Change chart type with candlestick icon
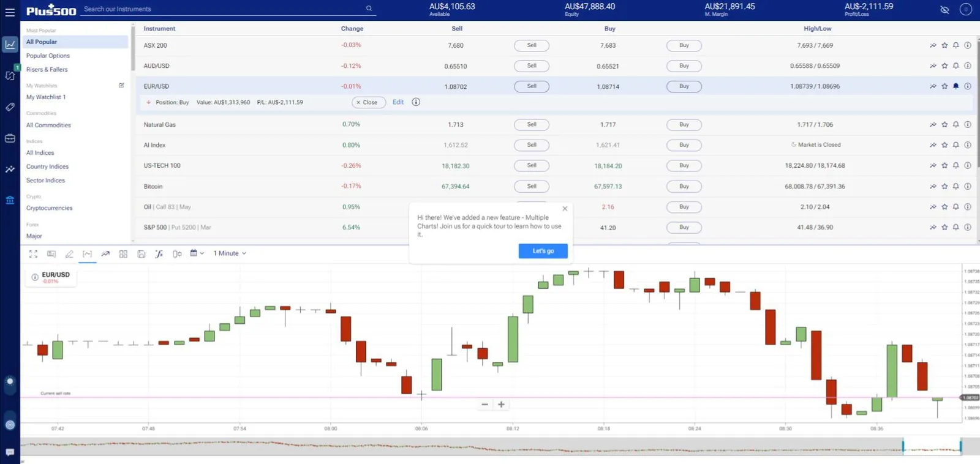This screenshot has height=464, width=980. 177,253
